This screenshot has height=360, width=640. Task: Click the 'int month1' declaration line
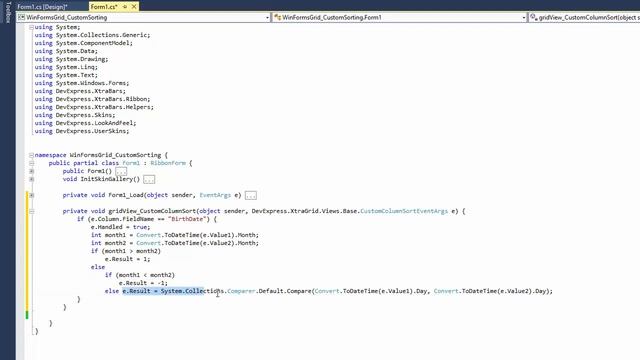[x=175, y=235]
